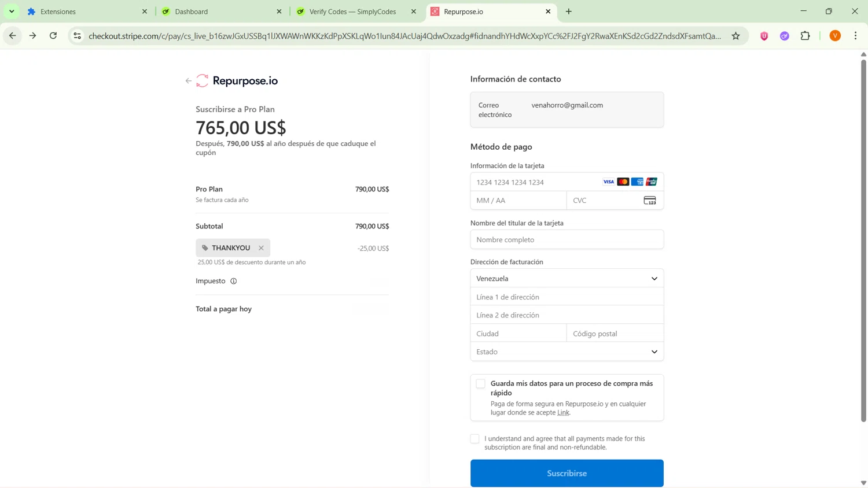
Task: Click the page vertical scrollbar
Action: point(863,240)
